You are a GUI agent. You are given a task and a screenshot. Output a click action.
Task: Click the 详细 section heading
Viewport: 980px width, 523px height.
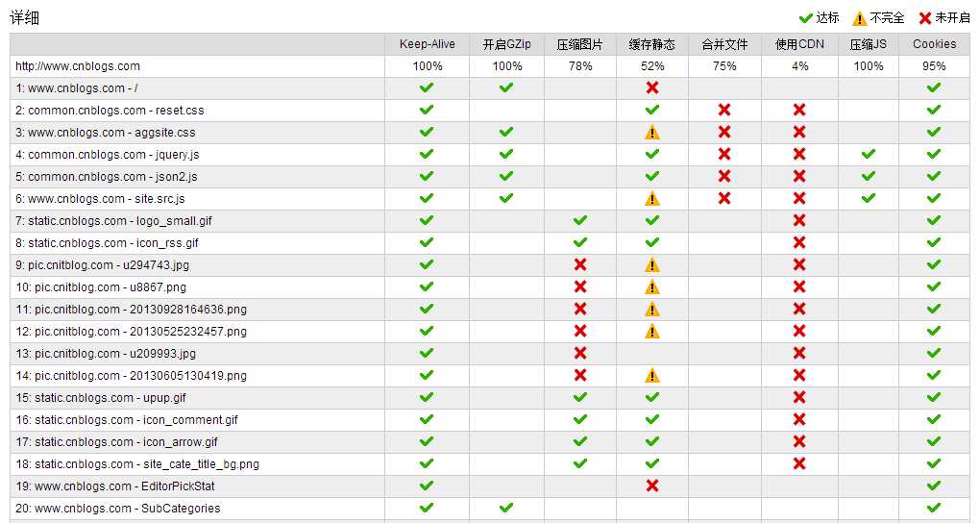25,18
